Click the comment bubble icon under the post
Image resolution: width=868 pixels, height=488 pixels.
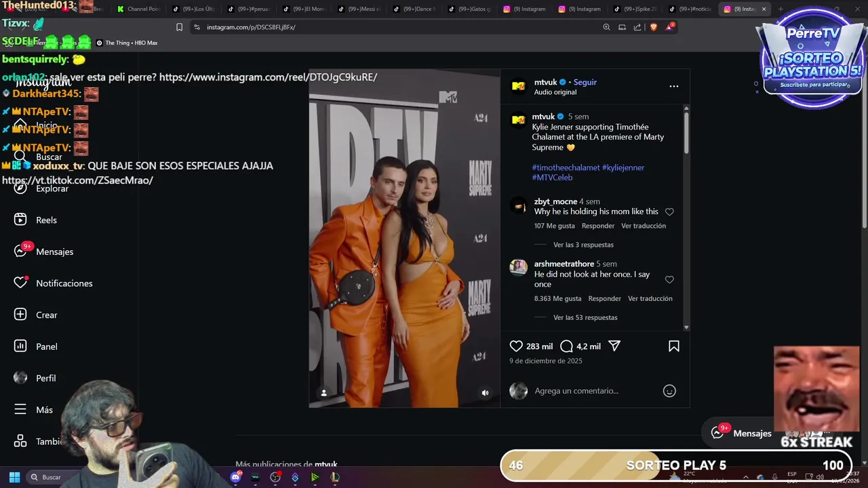567,346
